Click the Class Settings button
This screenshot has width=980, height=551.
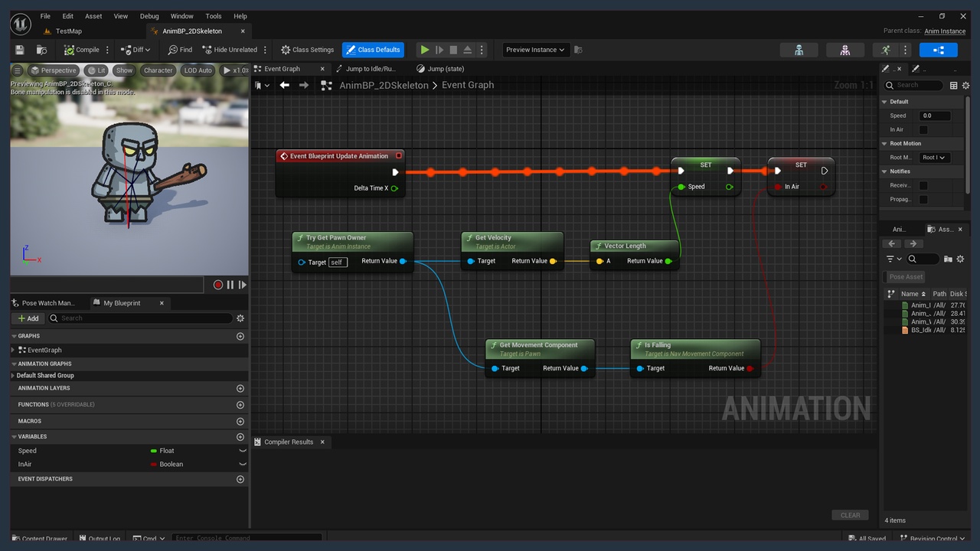click(307, 50)
